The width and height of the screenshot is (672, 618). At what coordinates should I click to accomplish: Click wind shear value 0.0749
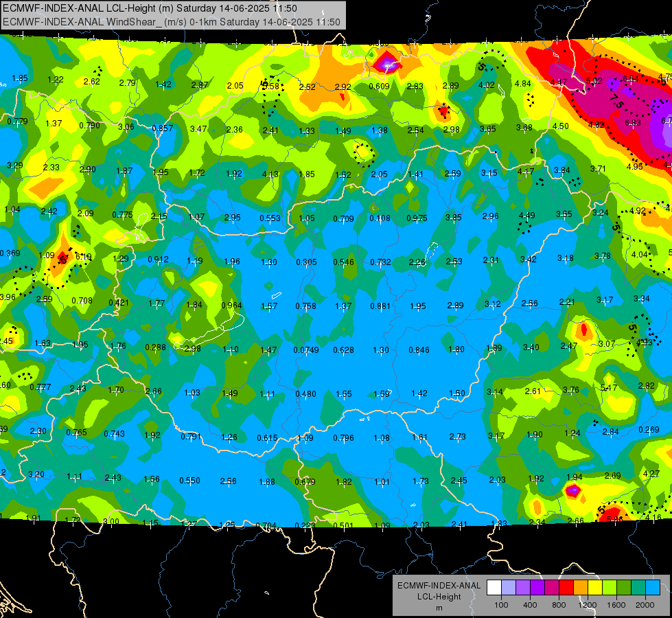point(306,350)
